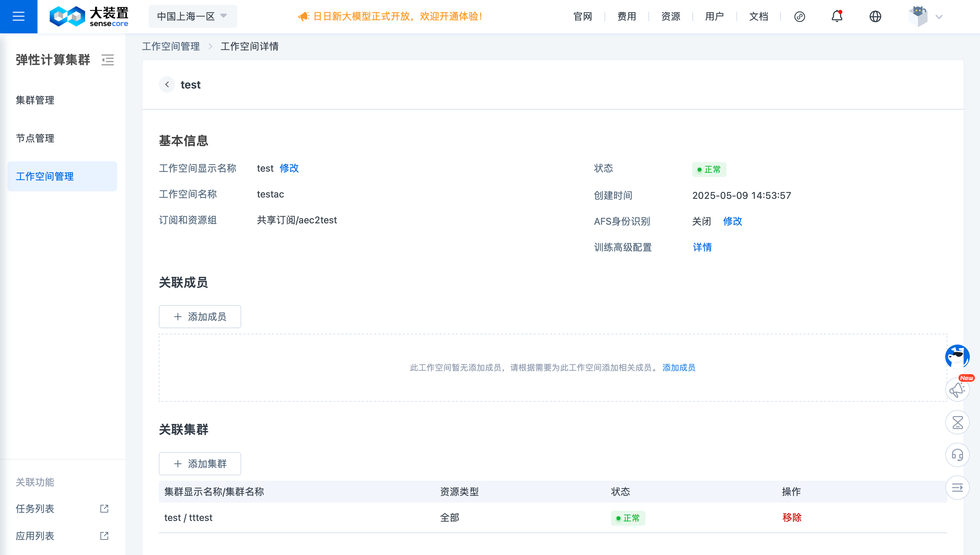Click the 工作空间详情 breadcrumb text
The image size is (980, 555).
click(249, 46)
